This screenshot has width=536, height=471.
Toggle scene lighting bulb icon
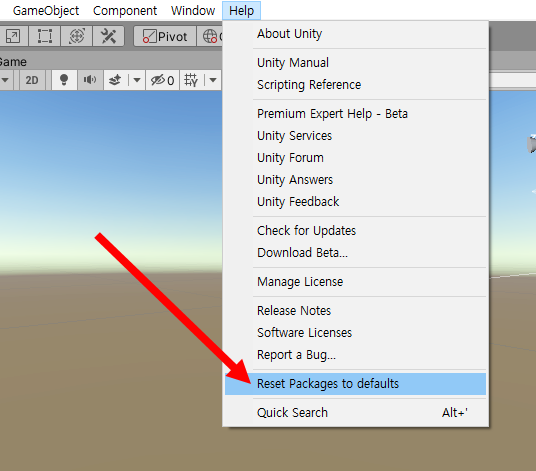tap(64, 80)
